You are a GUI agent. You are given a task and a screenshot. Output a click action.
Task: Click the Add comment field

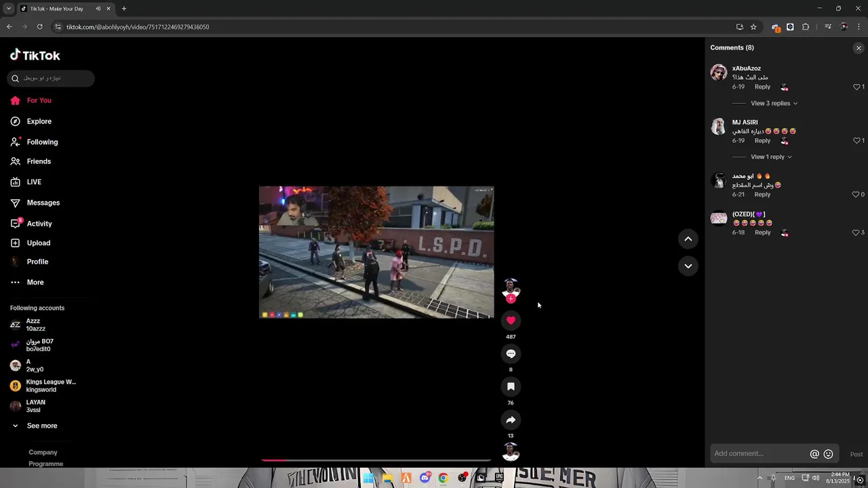(759, 454)
